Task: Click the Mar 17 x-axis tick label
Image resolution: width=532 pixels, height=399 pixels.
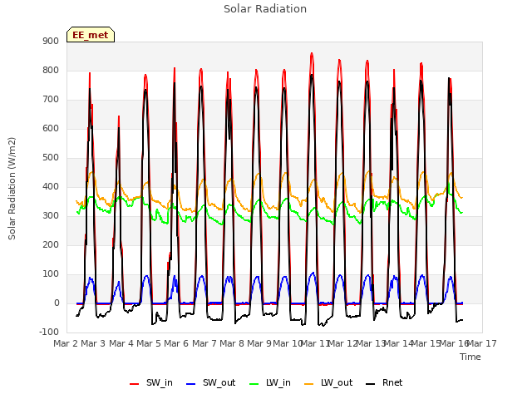Action: pos(482,343)
